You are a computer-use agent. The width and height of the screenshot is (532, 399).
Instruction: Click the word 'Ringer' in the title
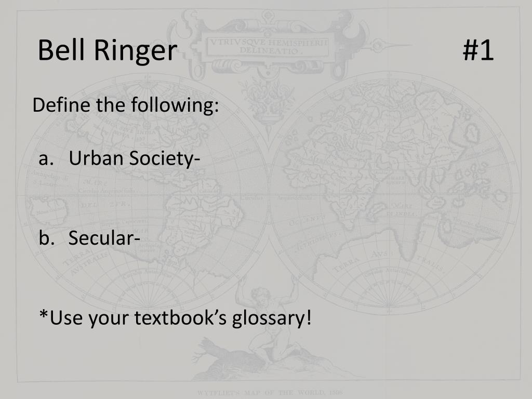(x=136, y=51)
